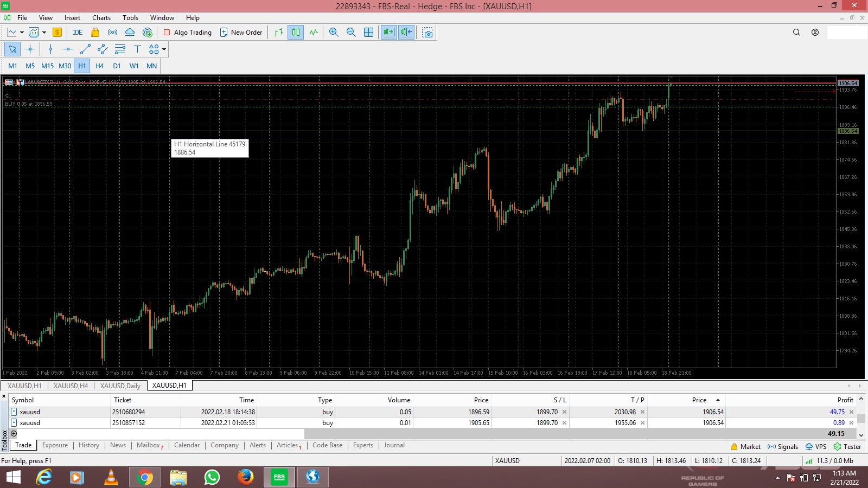
Task: Switch to M1 timeframe
Action: tap(13, 66)
